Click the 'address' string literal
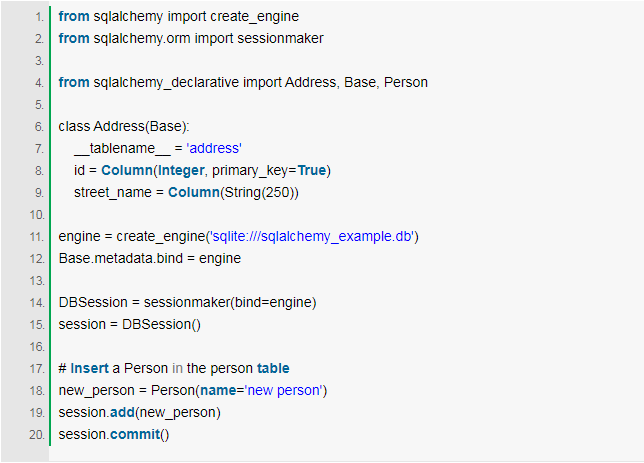The height and width of the screenshot is (463, 644). coord(214,148)
